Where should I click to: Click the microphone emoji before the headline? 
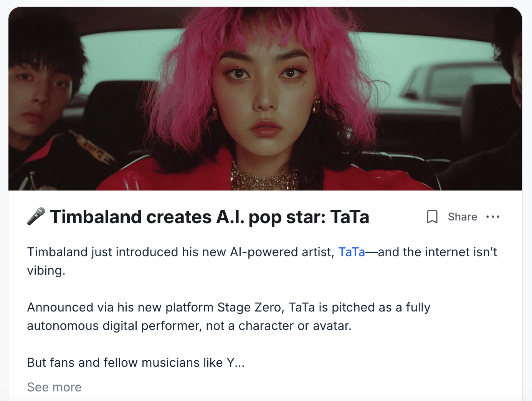[x=36, y=216]
